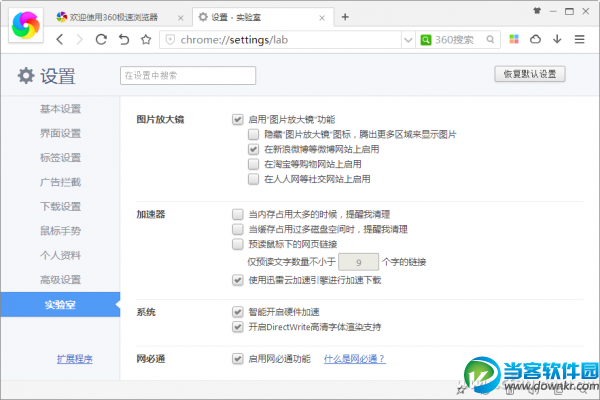Open 个人资料 in the sidebar
Viewport: 600px width, 400px height.
60,255
